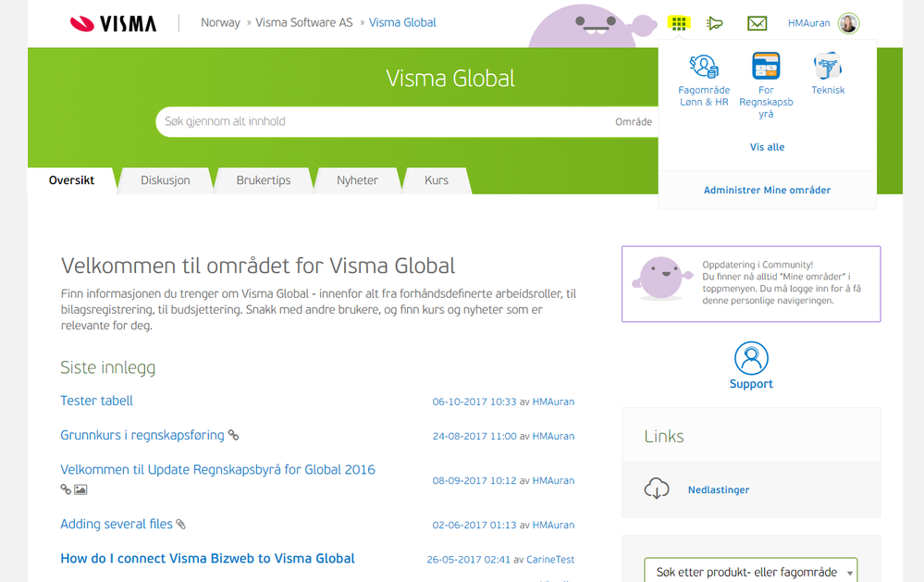Screen dimensions: 924x582
Task: Open the Tester tabell post
Action: 96,401
